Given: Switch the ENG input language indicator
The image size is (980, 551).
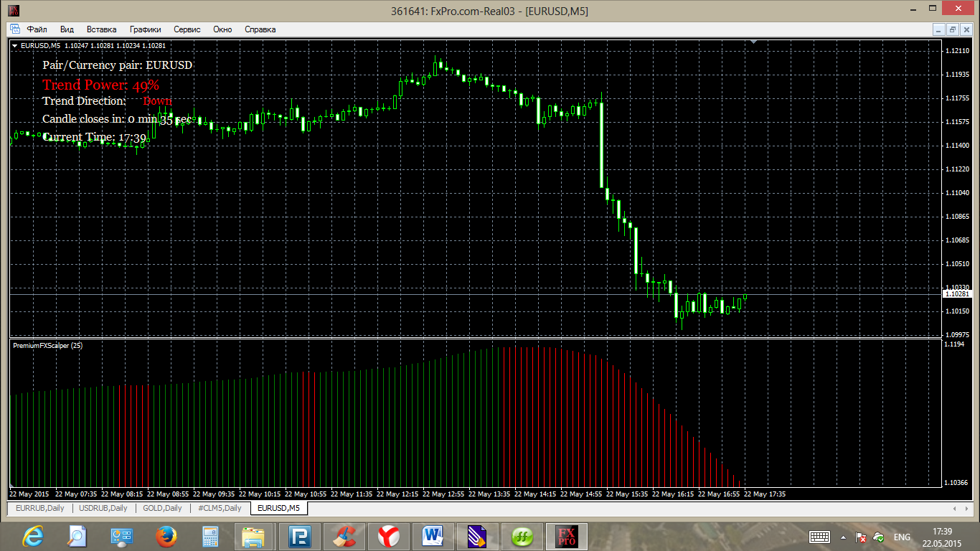Looking at the screenshot, I should pyautogui.click(x=902, y=537).
